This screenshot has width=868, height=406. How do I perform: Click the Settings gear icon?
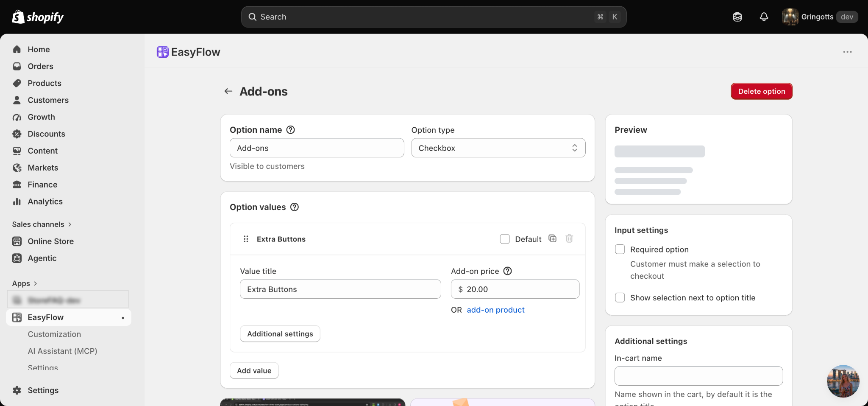point(17,390)
